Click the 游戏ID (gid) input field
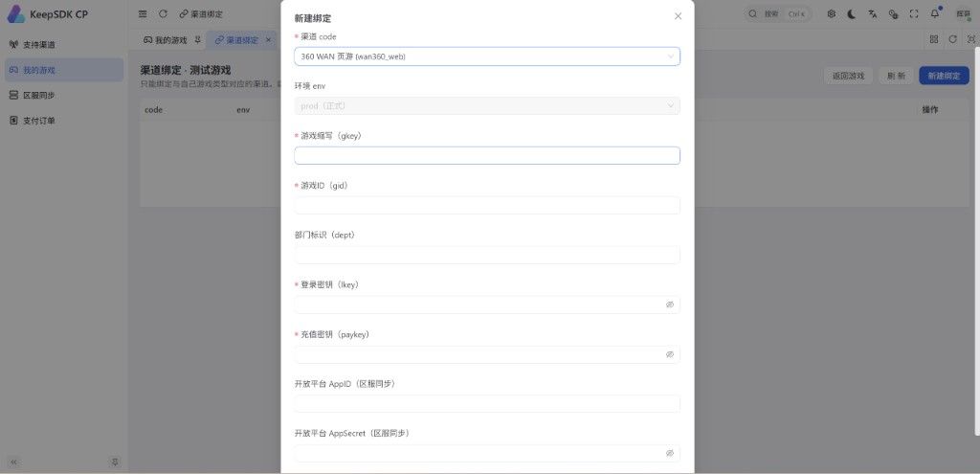The image size is (980, 474). pos(487,205)
